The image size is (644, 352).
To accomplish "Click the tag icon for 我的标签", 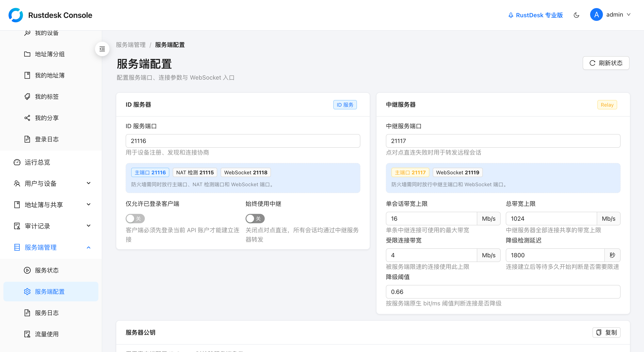I will pos(27,96).
